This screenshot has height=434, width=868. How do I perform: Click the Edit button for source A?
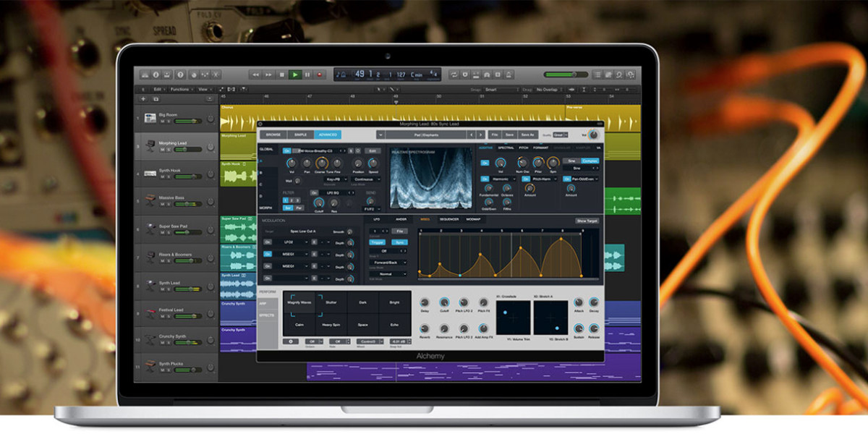click(372, 150)
